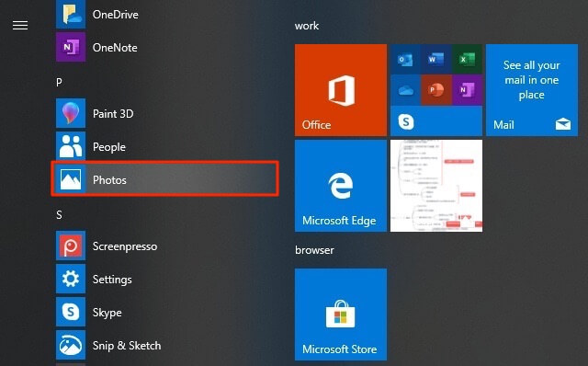Select the Screenpresso label
588x366 pixels.
click(x=125, y=246)
